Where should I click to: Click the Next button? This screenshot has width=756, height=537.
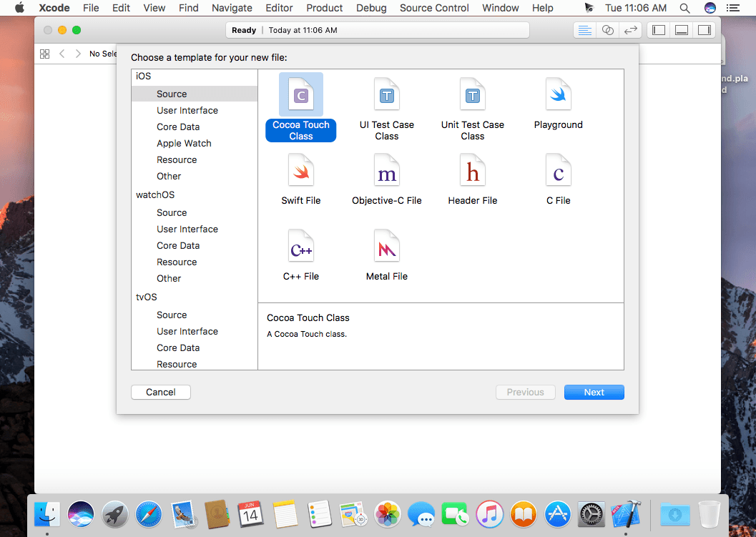click(x=594, y=393)
